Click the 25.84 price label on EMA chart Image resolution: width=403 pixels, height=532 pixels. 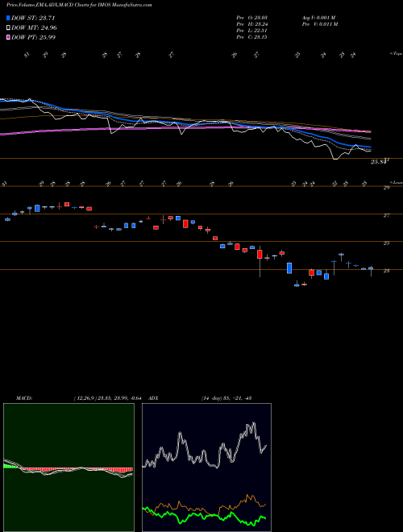point(379,162)
